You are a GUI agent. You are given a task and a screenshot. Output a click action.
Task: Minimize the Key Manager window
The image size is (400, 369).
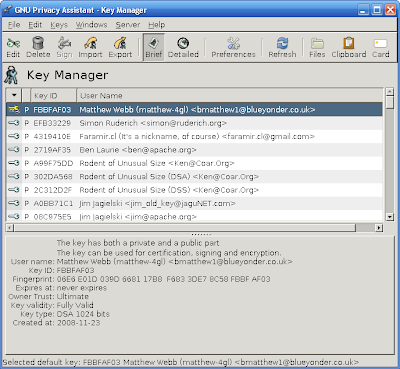click(364, 10)
